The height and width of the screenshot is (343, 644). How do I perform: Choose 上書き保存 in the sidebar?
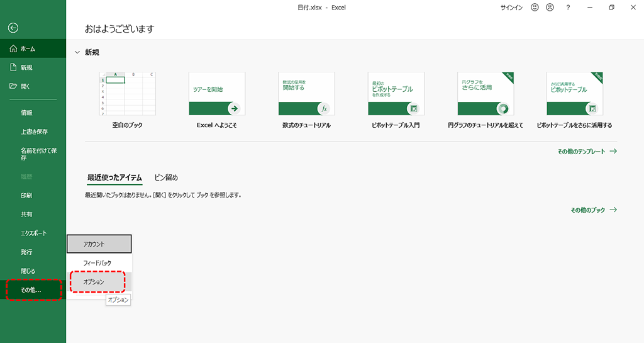[x=33, y=132]
